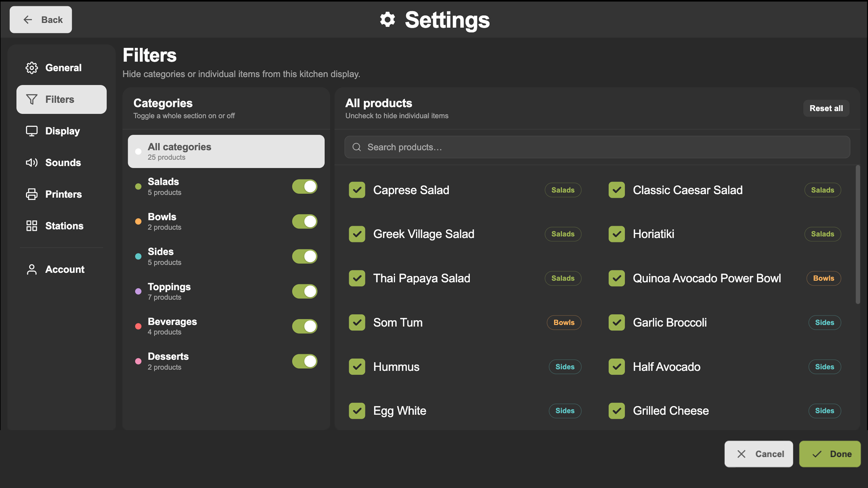Click the Salads tag beside Greek Village Salad
The image size is (868, 488).
pos(563,234)
